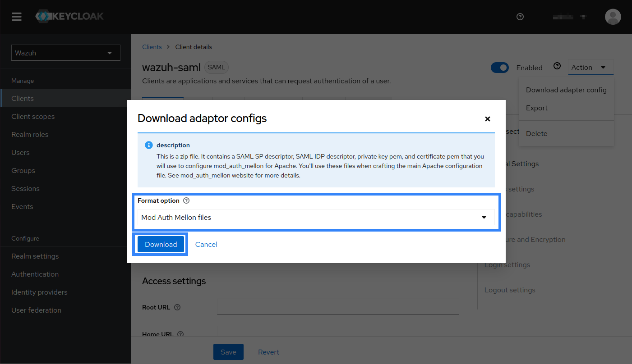Follow the Clients breadcrumb link
This screenshot has width=632, height=364.
tap(152, 47)
